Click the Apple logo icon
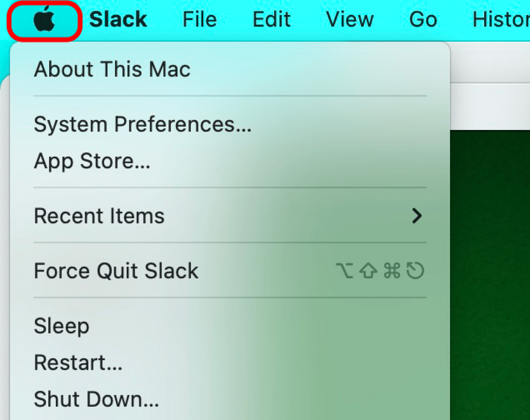The height and width of the screenshot is (420, 530). click(44, 20)
